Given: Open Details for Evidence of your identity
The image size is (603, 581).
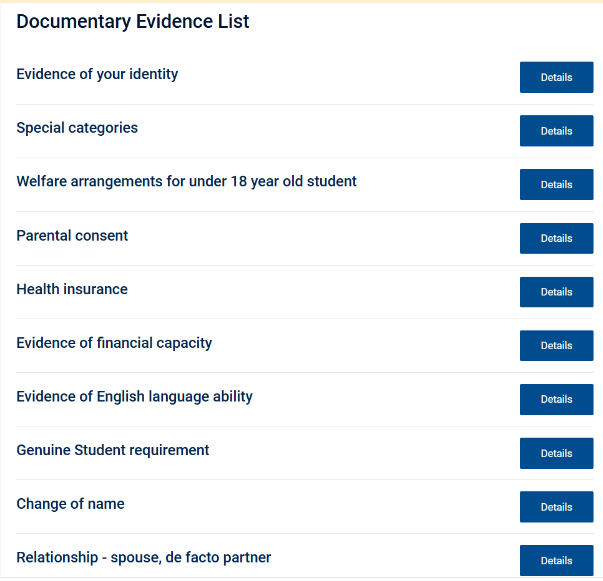Looking at the screenshot, I should click(x=556, y=77).
